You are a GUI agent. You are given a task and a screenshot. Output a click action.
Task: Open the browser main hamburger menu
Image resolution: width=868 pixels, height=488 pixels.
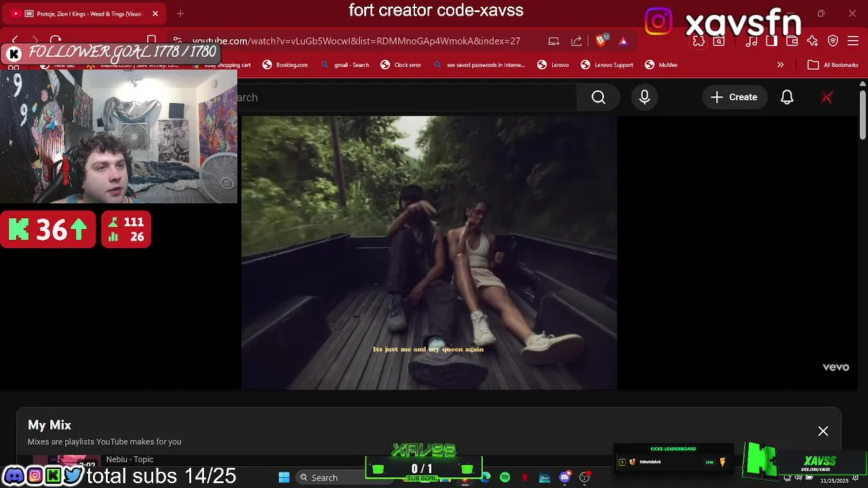point(853,41)
